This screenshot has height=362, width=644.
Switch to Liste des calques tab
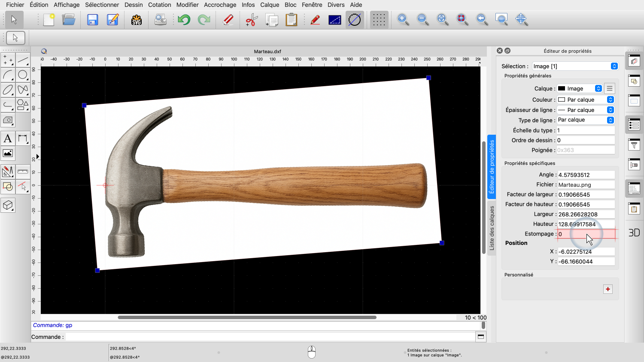pos(492,228)
